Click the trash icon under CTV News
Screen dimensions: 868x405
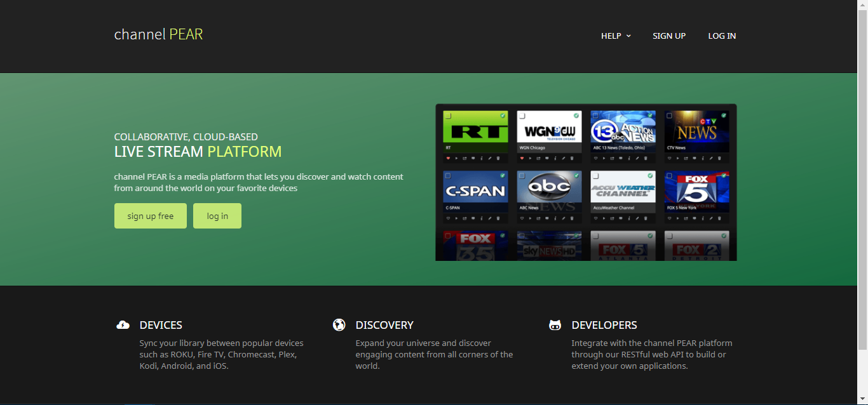[x=720, y=157]
